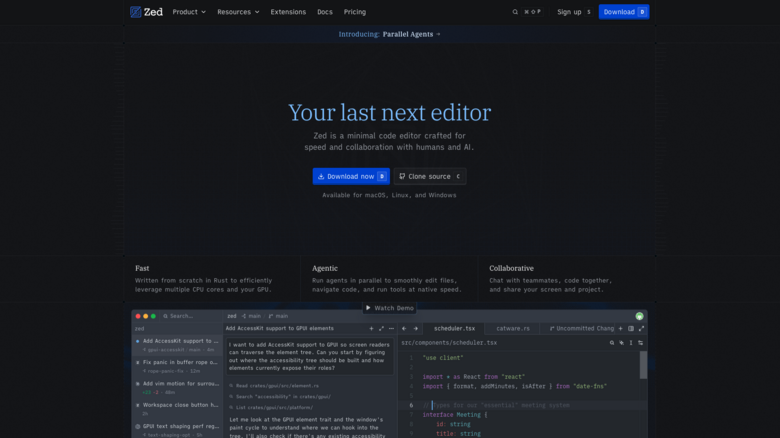
Task: Click the Zed logo in the header
Action: (146, 12)
